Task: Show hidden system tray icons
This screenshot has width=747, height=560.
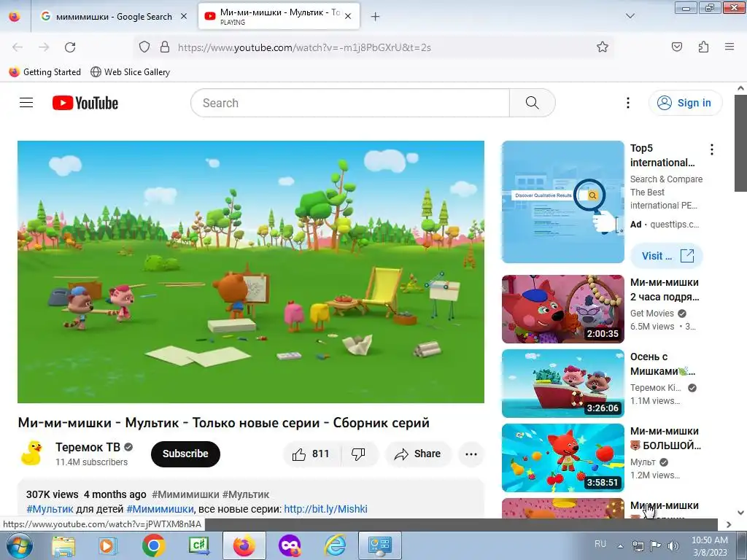Action: (620, 546)
